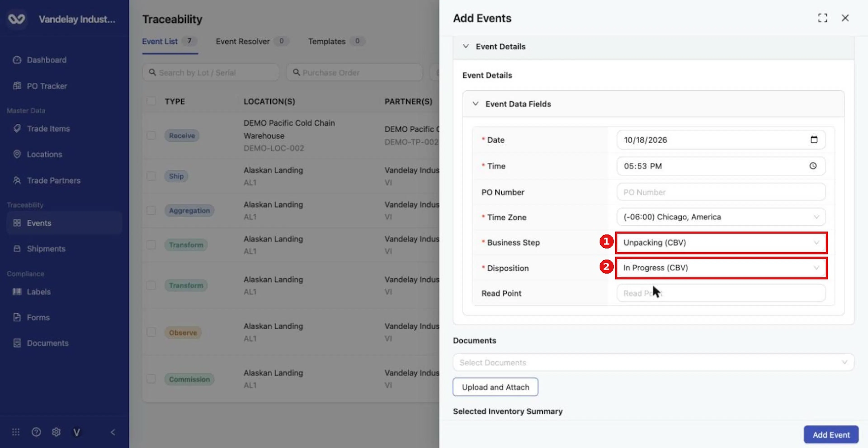Switch to the Event List tab
The height and width of the screenshot is (448, 868).
click(x=170, y=41)
